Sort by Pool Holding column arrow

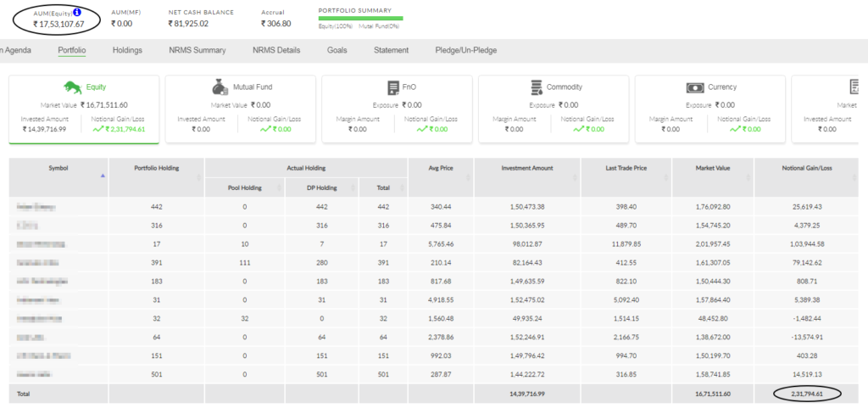pyautogui.click(x=280, y=187)
